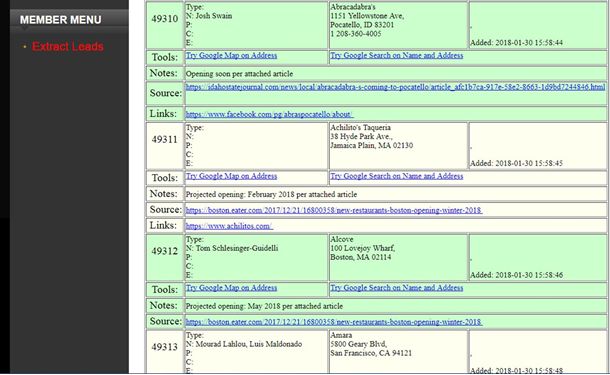Screen dimensions: 610x375
Task: Open the idahostatejournal source article link
Action: coord(395,87)
